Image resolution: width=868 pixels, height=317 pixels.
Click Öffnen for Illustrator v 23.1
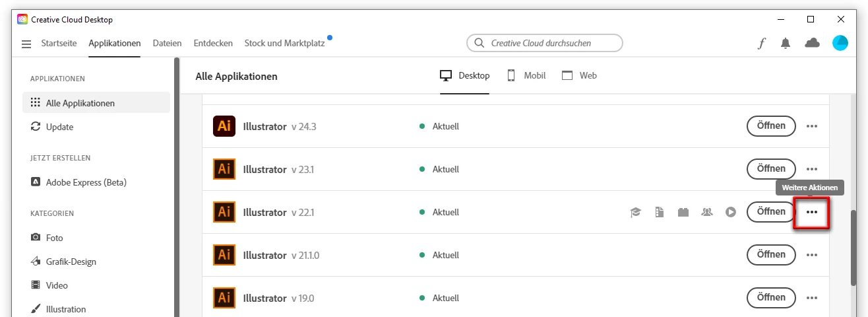pyautogui.click(x=771, y=169)
